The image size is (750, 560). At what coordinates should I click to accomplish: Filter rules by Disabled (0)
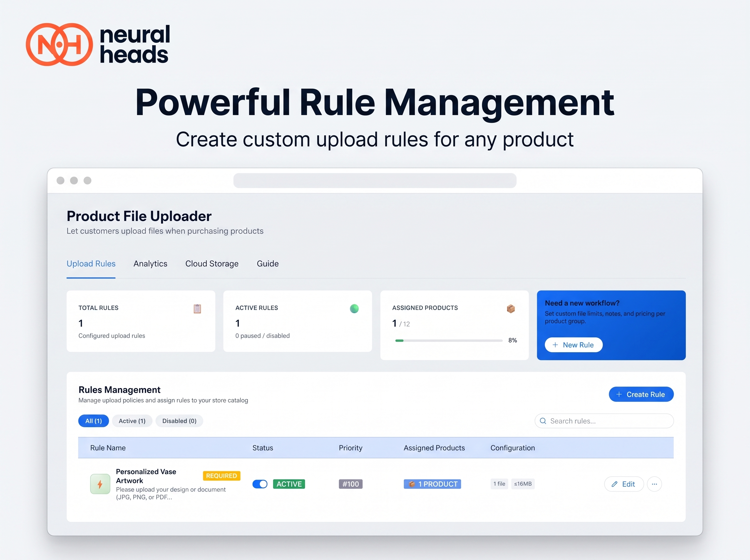coord(179,421)
